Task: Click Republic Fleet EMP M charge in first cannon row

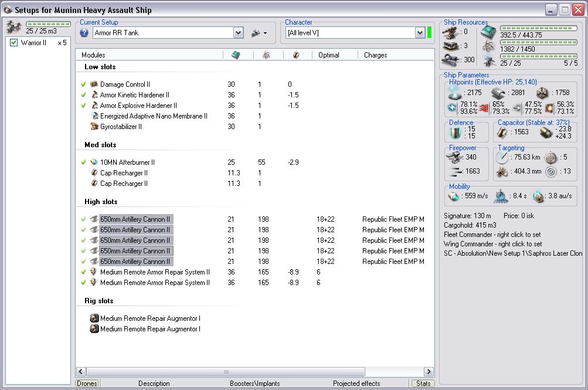Action: point(393,219)
